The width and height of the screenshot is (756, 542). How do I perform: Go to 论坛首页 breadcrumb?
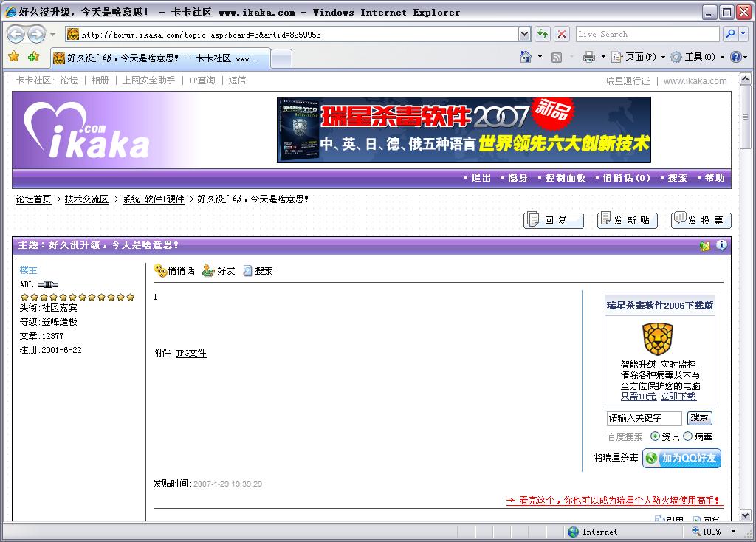(x=33, y=199)
